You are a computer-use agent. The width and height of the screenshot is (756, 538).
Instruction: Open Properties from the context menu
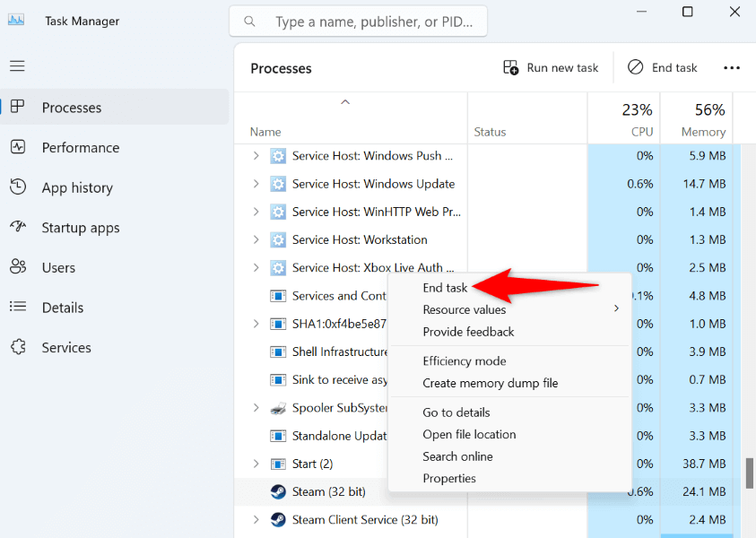(509, 478)
